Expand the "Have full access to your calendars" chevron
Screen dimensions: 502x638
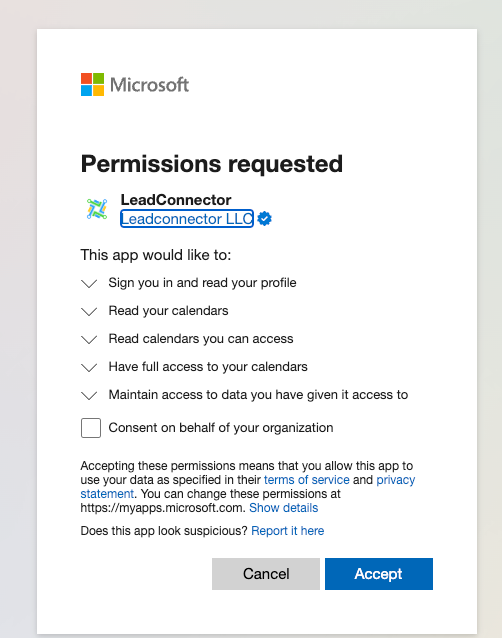click(89, 367)
